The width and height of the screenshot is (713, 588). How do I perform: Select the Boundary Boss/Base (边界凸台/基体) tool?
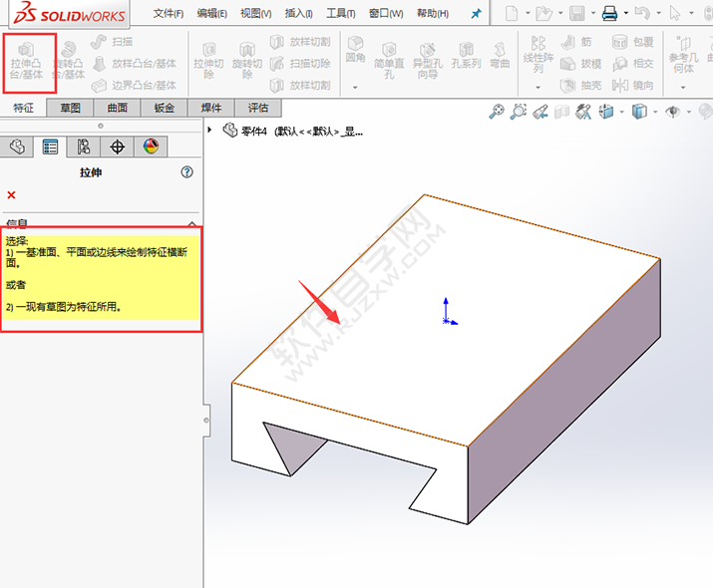135,85
